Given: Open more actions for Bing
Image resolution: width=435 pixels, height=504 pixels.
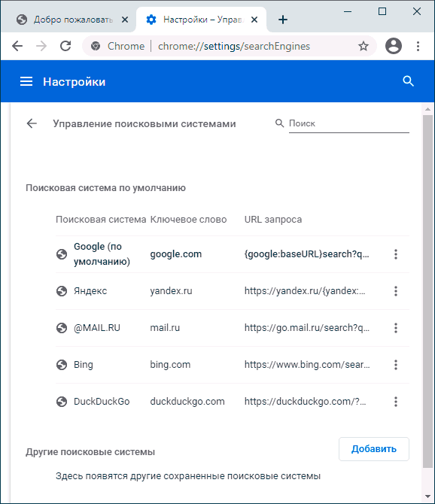Looking at the screenshot, I should (396, 365).
